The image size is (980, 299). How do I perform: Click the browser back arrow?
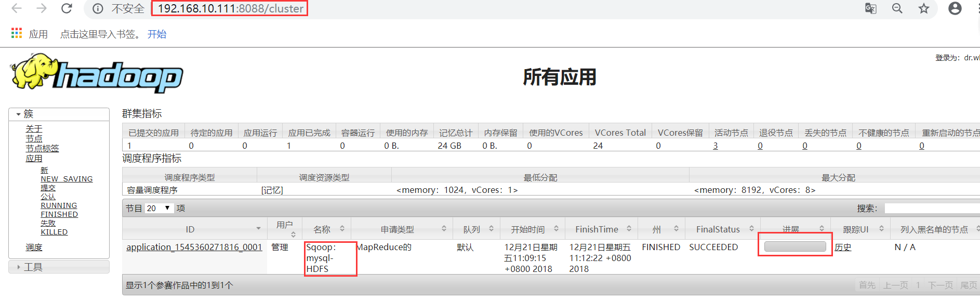pos(17,8)
